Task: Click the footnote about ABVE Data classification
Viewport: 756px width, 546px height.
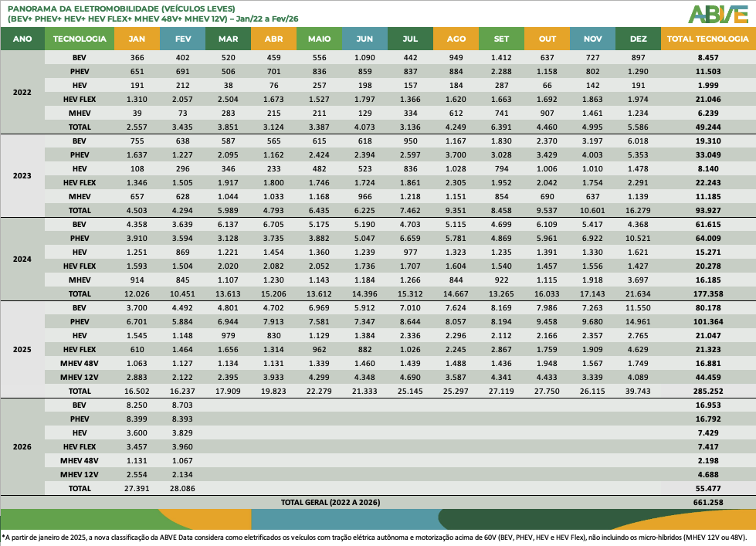Action: point(377,536)
